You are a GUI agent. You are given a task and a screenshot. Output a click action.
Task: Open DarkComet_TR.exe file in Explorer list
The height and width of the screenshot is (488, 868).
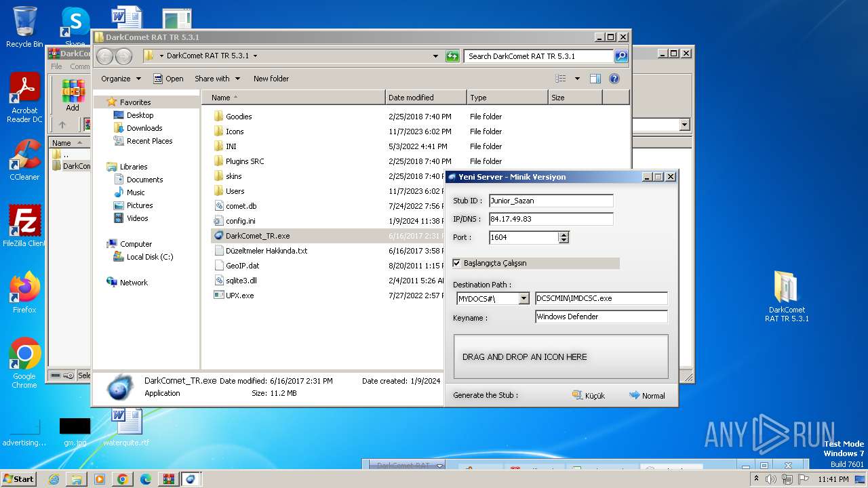coord(258,236)
